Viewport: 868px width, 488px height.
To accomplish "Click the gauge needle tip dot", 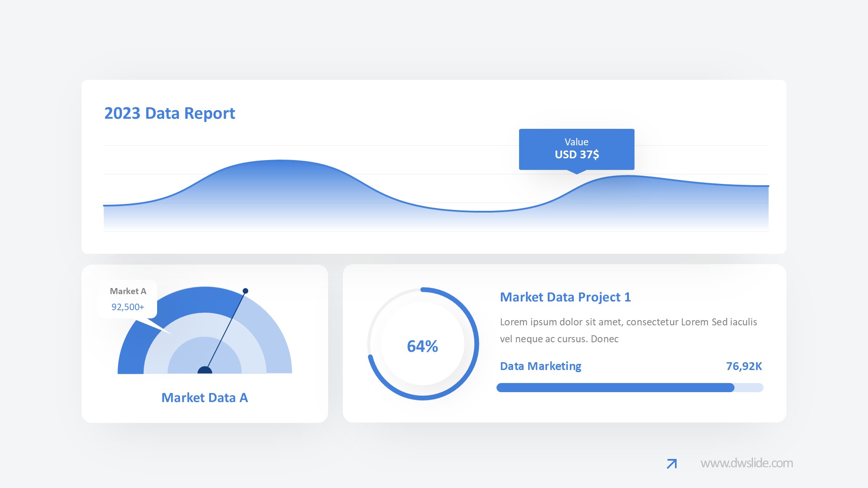I will tap(245, 291).
